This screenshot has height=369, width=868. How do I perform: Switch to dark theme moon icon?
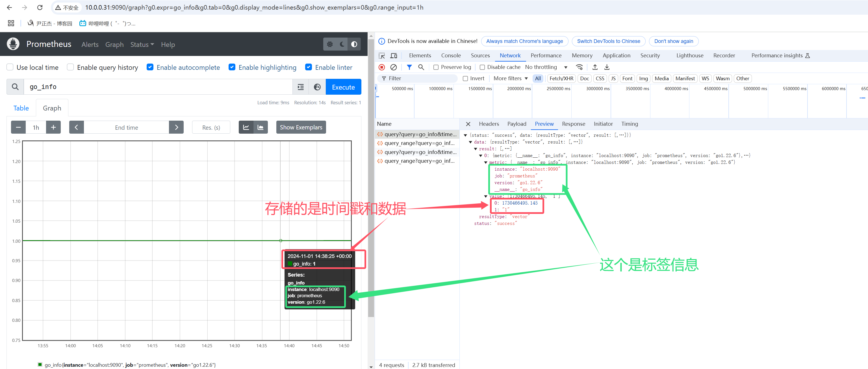click(342, 44)
